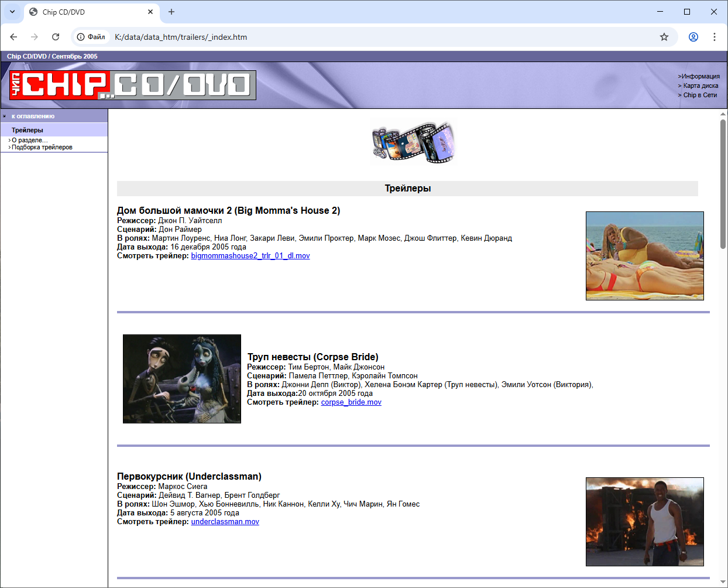The image size is (728, 588).
Task: Click the date 16 декабря 2005 года
Action: click(208, 247)
